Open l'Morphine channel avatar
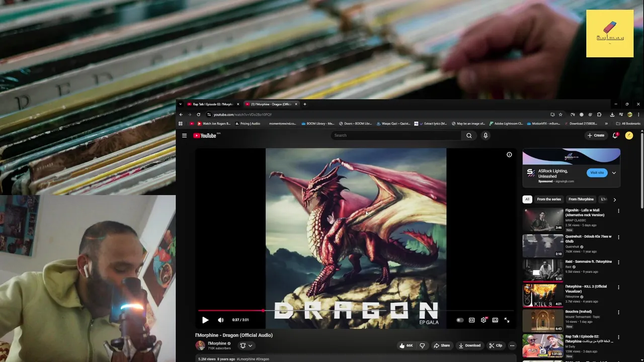 (200, 345)
